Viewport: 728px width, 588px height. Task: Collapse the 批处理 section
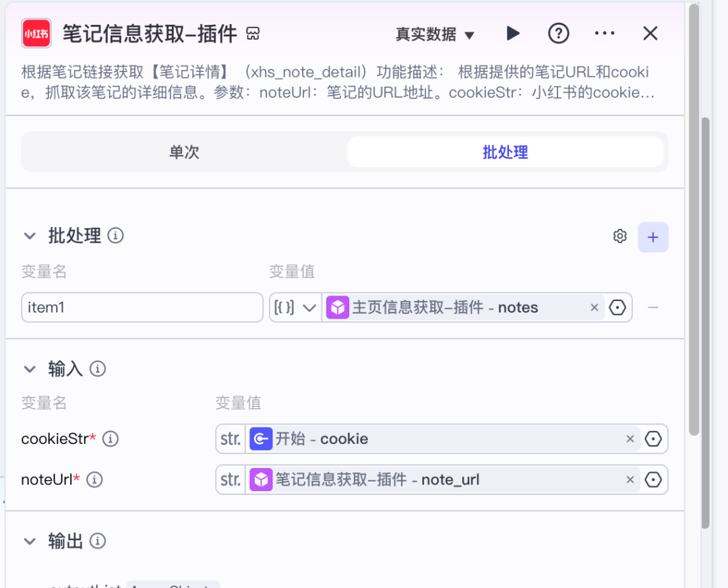point(30,236)
